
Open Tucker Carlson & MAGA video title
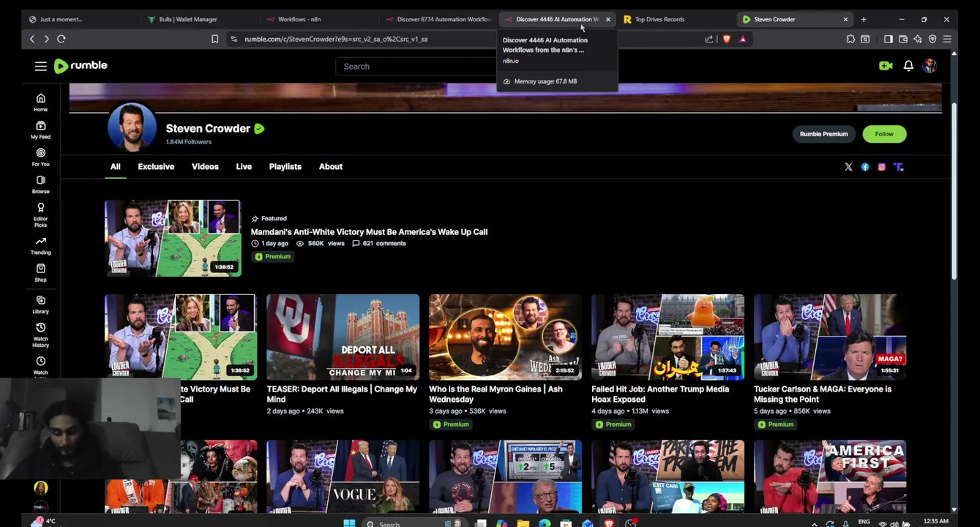pyautogui.click(x=823, y=395)
